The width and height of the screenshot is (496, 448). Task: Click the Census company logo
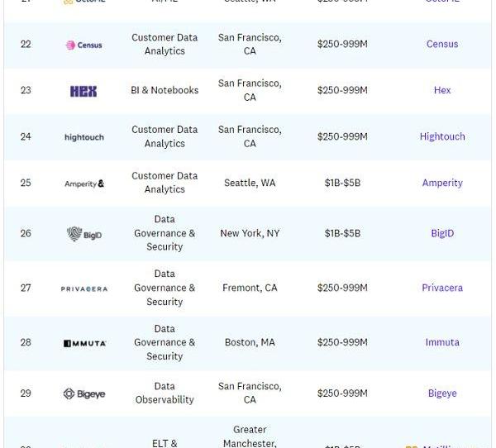[83, 45]
